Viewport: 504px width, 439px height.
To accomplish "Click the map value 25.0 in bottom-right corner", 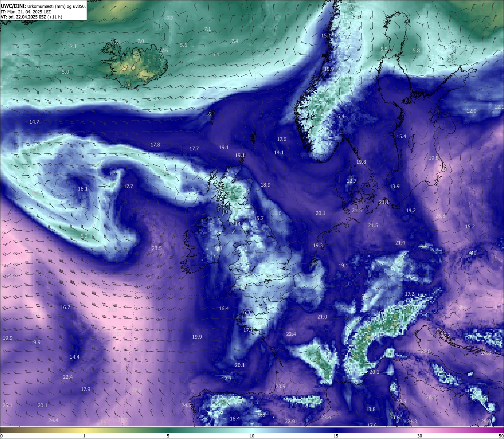I will [x=486, y=421].
